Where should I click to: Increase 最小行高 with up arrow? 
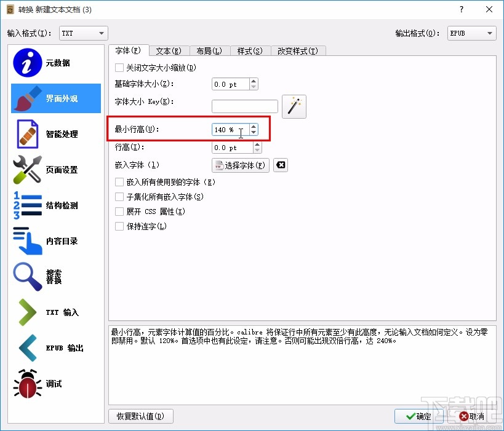(x=254, y=127)
